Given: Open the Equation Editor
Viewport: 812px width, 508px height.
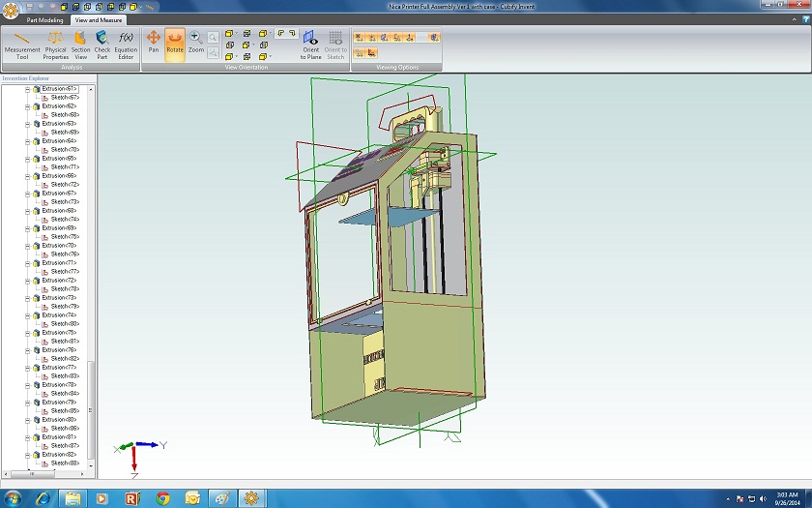Looking at the screenshot, I should (126, 45).
